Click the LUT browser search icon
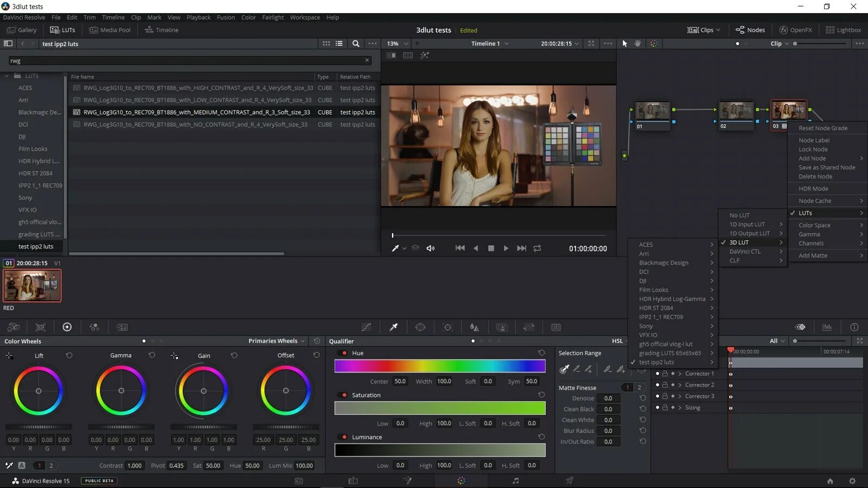This screenshot has height=488, width=868. (x=356, y=43)
